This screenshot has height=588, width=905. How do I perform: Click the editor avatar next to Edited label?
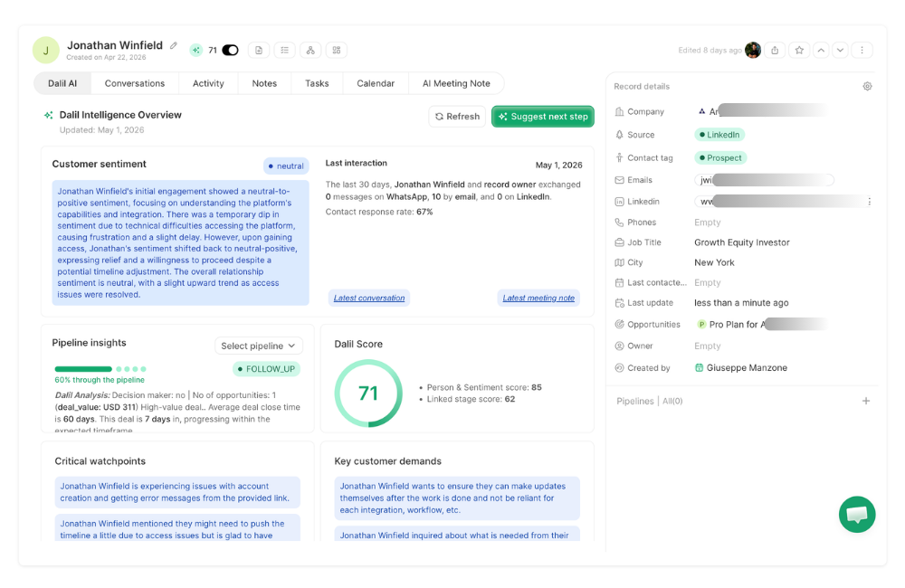753,50
